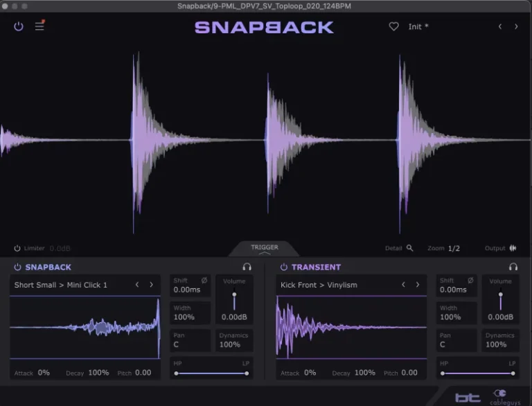Click the Transient Pitch 0.00 value
This screenshot has height=406, width=532.
409,373
